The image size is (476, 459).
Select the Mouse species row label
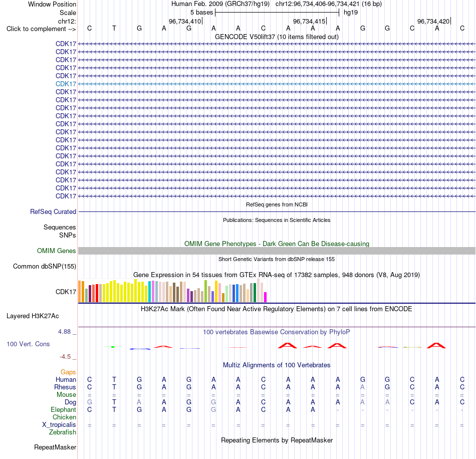[66, 395]
